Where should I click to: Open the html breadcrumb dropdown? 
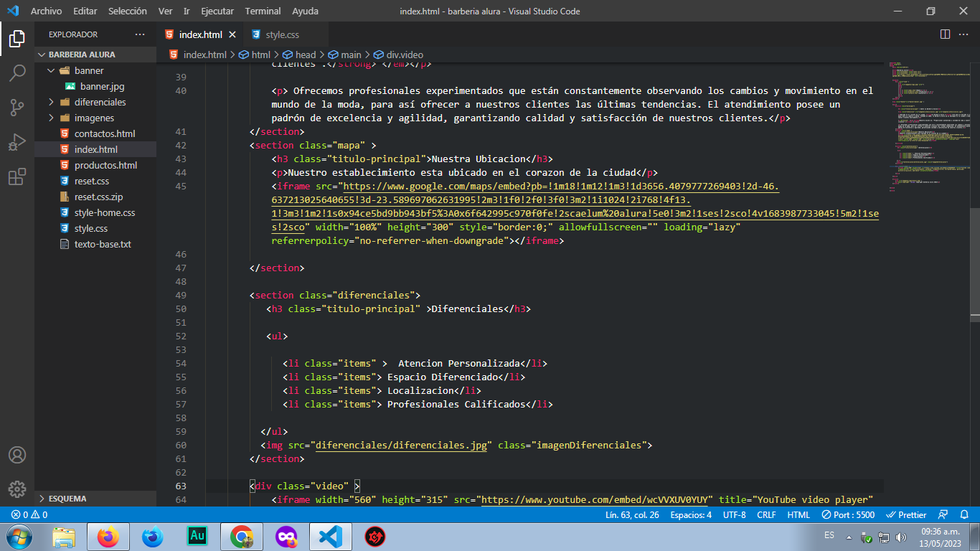(x=255, y=55)
